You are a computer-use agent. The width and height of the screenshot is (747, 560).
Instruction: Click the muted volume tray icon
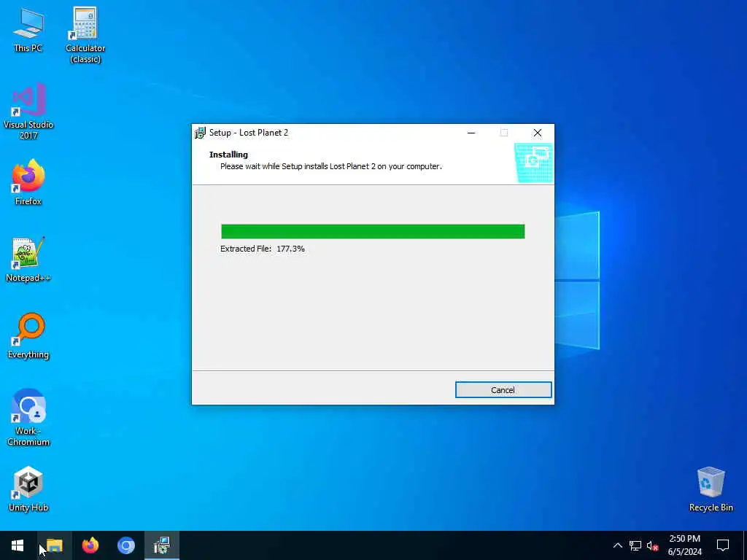click(x=652, y=545)
